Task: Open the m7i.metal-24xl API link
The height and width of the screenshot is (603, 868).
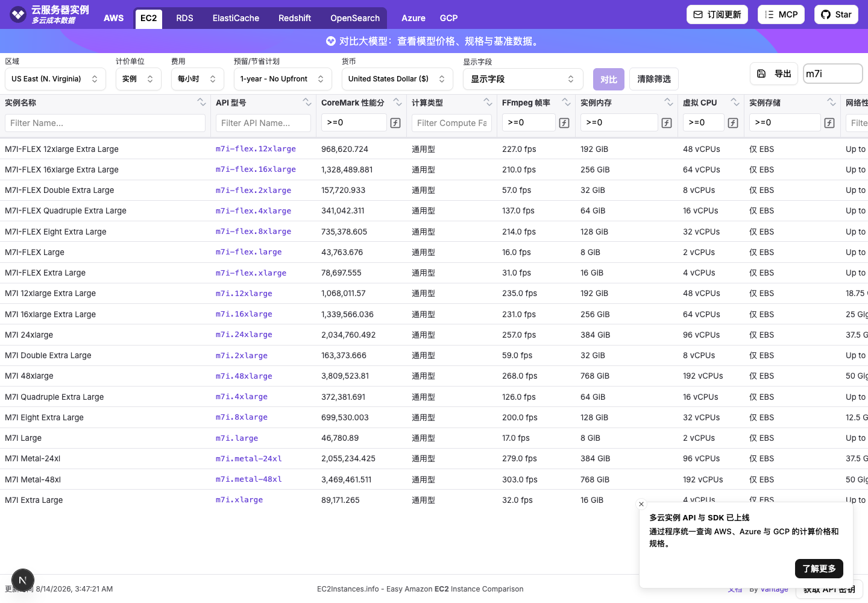Action: pyautogui.click(x=249, y=458)
